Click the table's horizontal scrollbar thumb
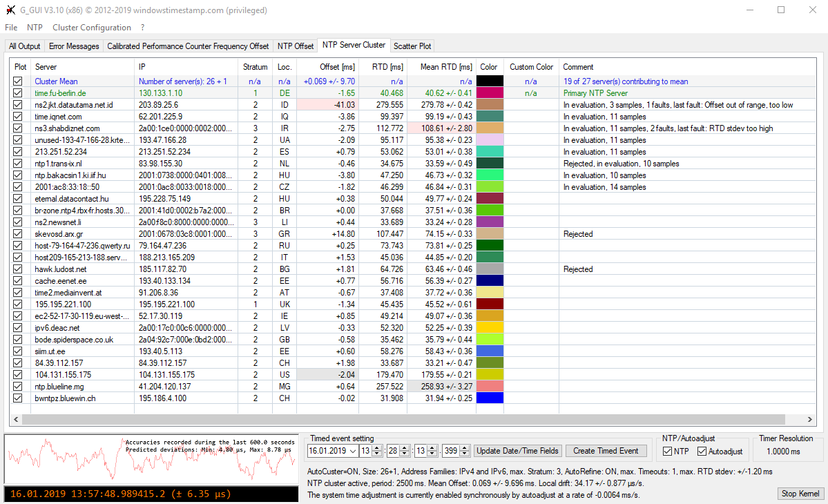The height and width of the screenshot is (504, 828). click(x=403, y=420)
